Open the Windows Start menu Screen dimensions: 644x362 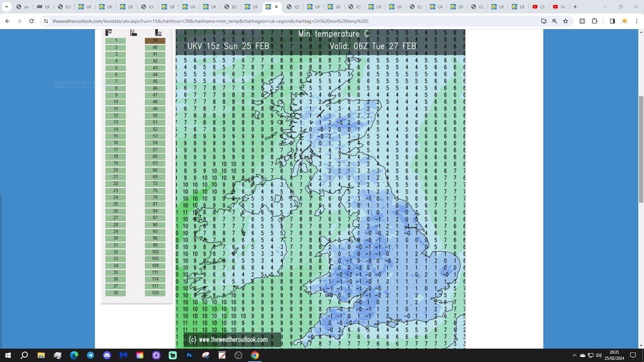pos(8,355)
